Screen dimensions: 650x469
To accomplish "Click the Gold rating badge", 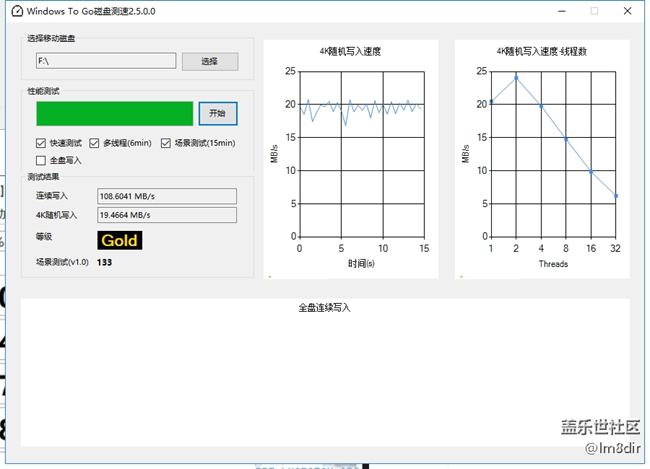I will coord(120,241).
